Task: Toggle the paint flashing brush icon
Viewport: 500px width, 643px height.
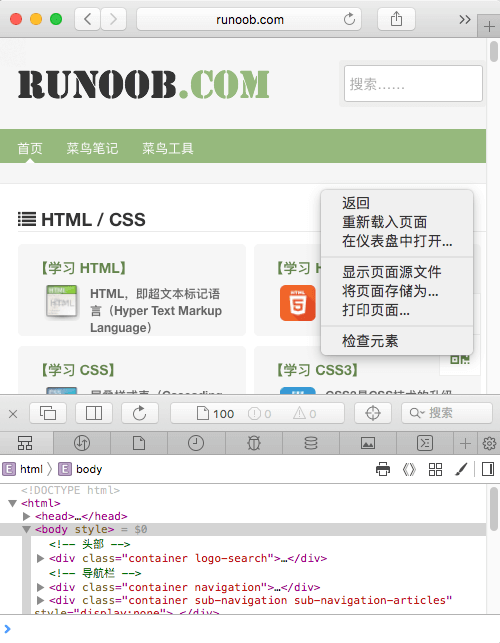Action: point(461,469)
